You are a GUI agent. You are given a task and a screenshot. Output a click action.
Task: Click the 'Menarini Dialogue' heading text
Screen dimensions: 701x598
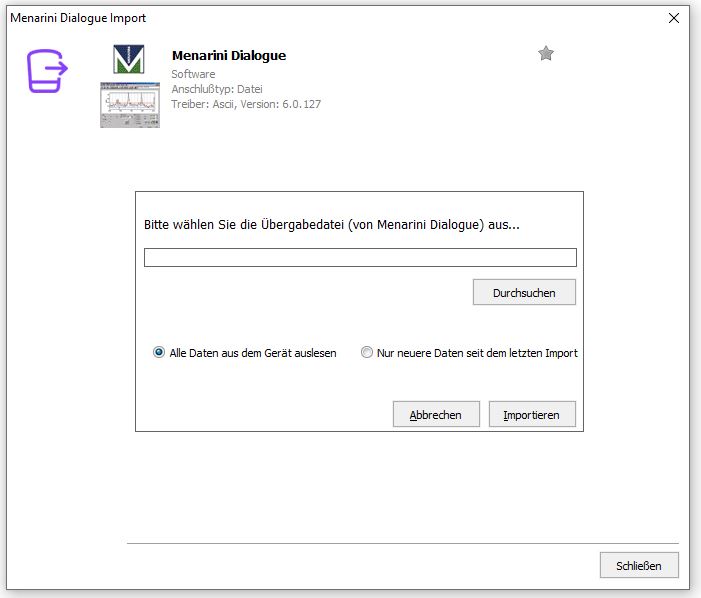point(229,55)
